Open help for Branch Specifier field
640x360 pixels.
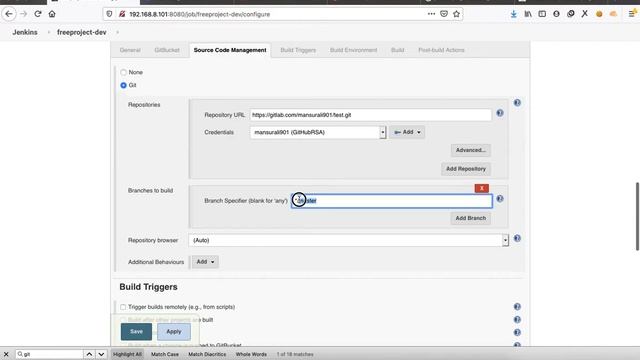[500, 199]
